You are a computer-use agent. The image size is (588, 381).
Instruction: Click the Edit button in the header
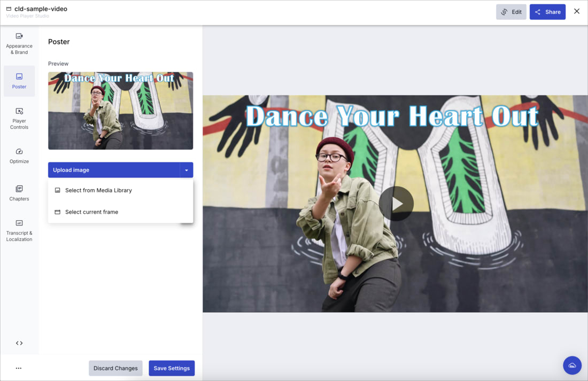(511, 11)
